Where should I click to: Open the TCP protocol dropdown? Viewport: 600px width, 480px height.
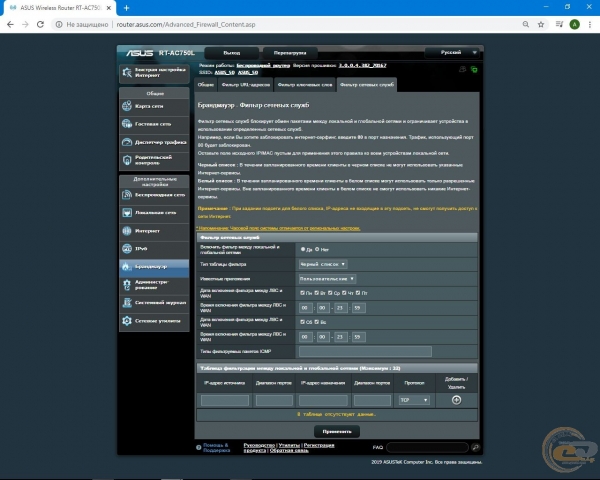(414, 400)
